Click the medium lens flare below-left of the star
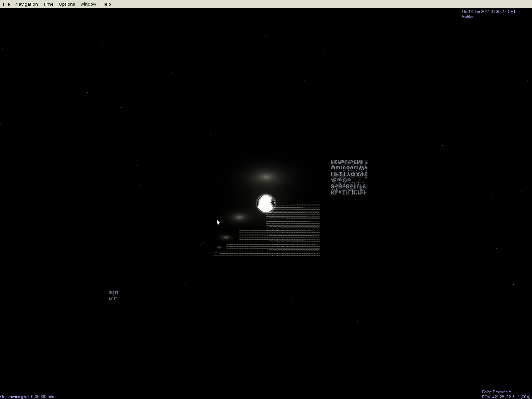Image resolution: width=532 pixels, height=399 pixels. click(x=239, y=217)
